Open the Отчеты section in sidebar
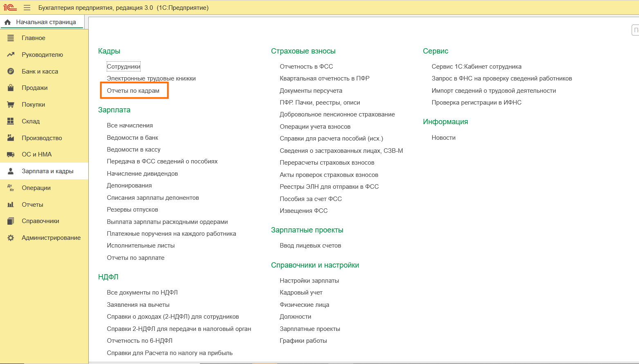The height and width of the screenshot is (364, 639). click(x=32, y=205)
